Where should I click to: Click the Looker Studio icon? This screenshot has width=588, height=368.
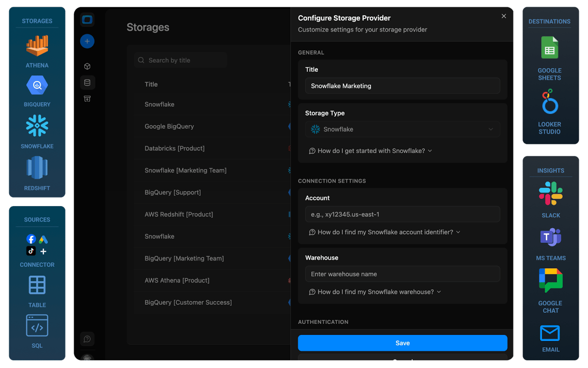[550, 102]
